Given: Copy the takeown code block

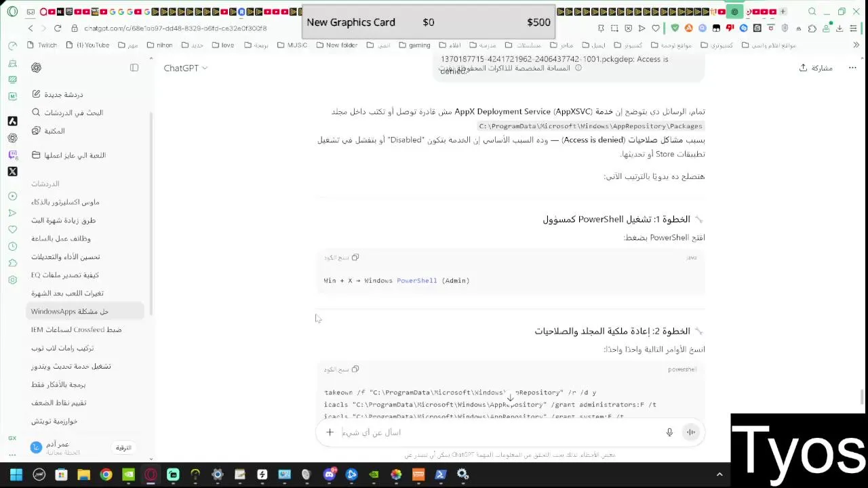Looking at the screenshot, I should tap(341, 369).
